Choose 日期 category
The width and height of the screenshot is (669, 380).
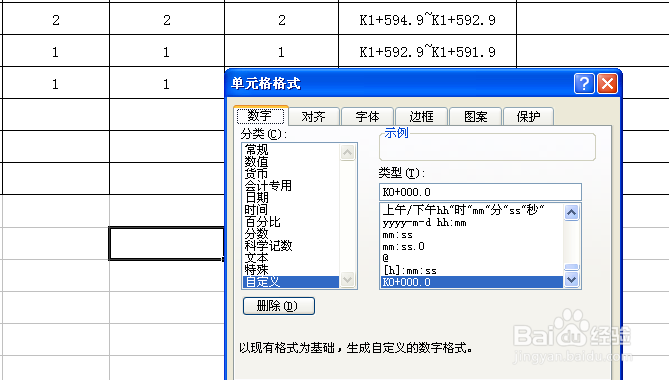pyautogui.click(x=291, y=197)
